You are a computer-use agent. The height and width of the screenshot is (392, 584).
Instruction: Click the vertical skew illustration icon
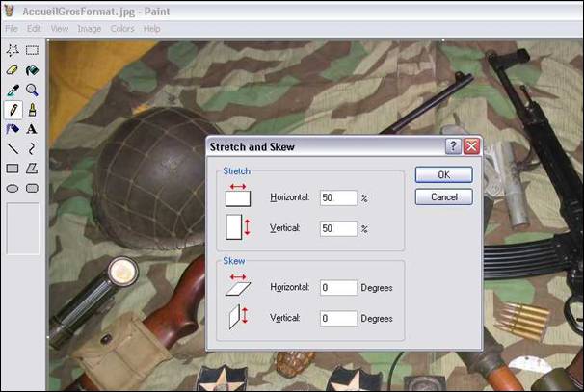(238, 317)
